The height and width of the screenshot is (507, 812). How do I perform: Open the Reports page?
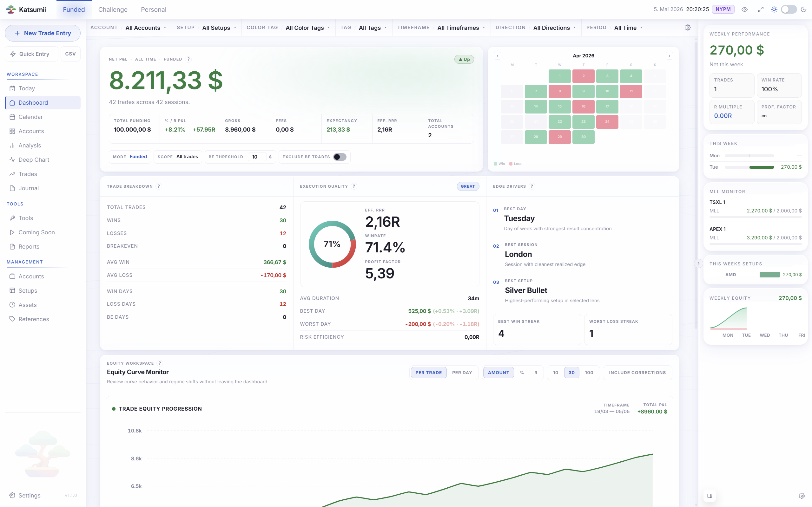pos(43,246)
